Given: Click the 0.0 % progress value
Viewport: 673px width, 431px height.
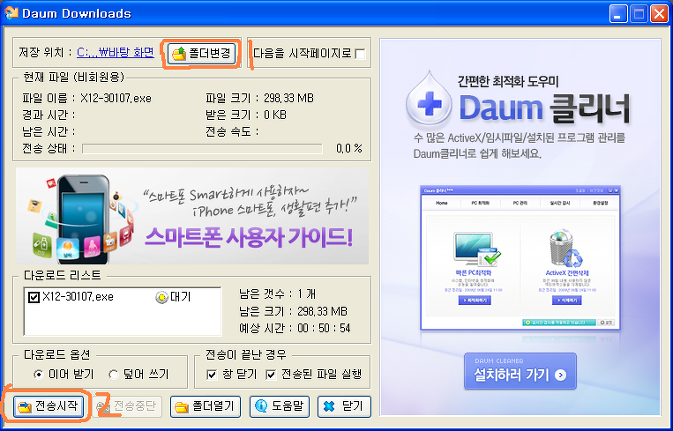Looking at the screenshot, I should 349,149.
